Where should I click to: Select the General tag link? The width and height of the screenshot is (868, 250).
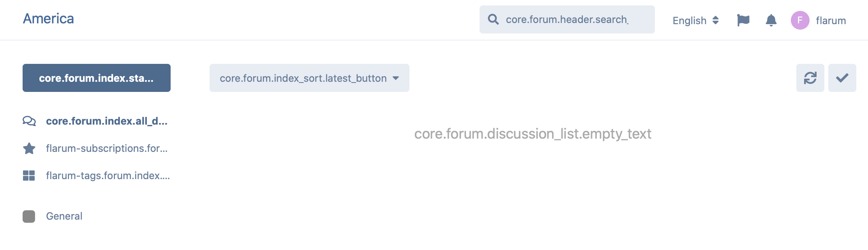click(64, 216)
